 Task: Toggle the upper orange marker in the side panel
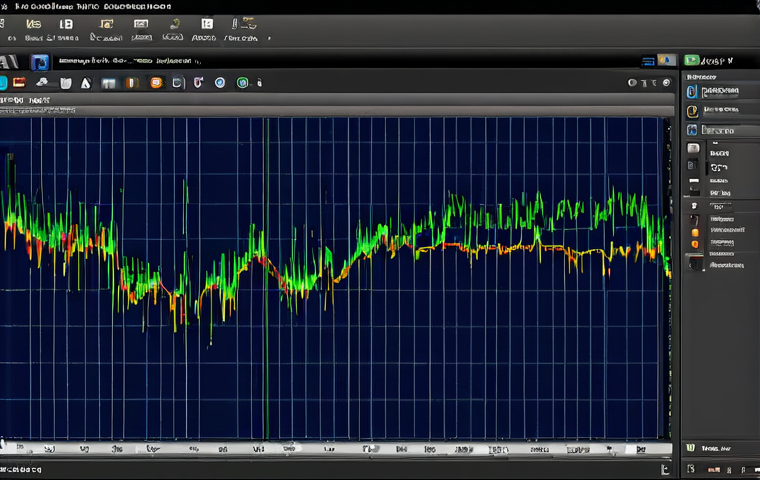point(695,233)
